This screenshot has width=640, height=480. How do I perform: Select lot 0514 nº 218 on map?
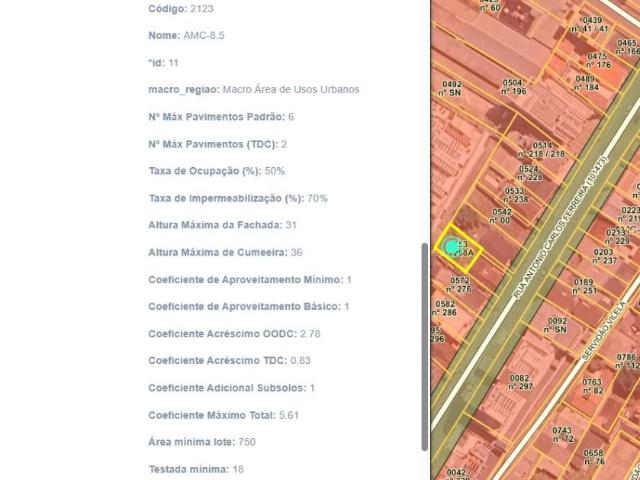click(542, 149)
